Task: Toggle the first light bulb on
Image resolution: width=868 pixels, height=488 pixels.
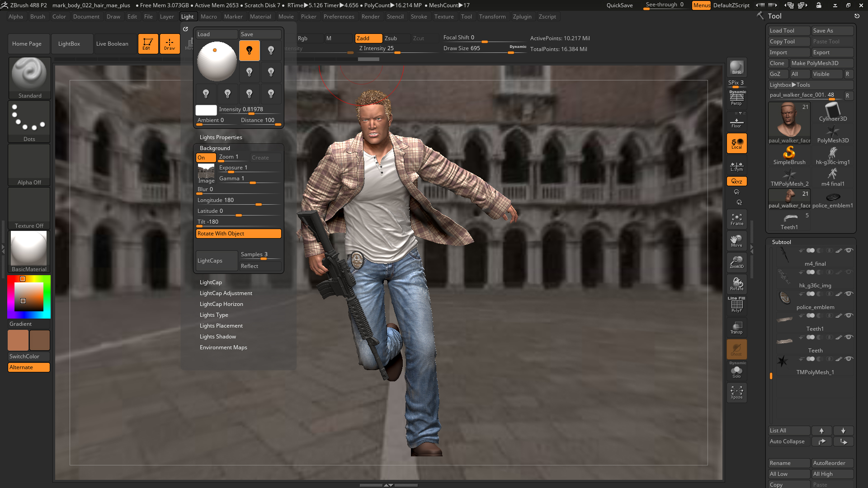Action: click(x=249, y=51)
